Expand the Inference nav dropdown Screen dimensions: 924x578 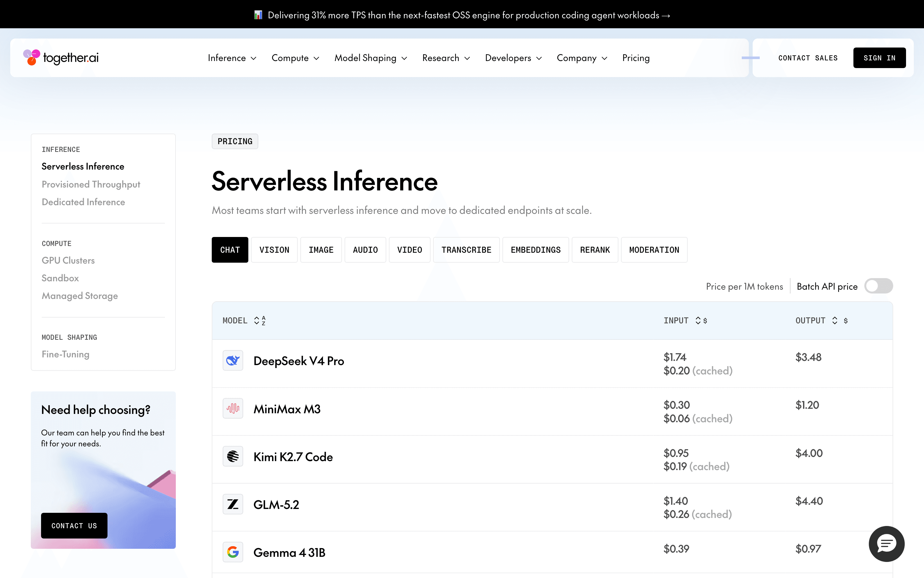coord(232,58)
